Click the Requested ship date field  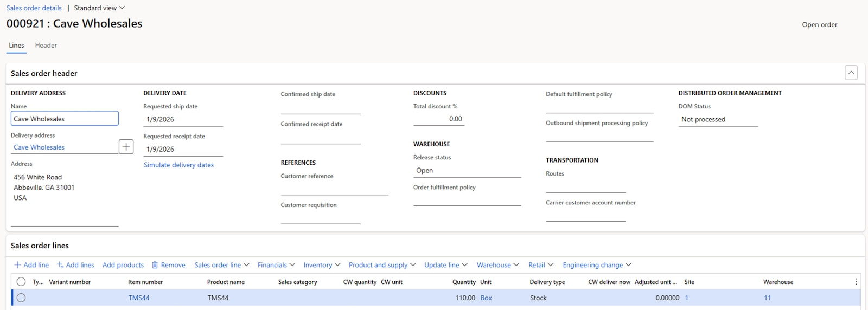pyautogui.click(x=183, y=119)
